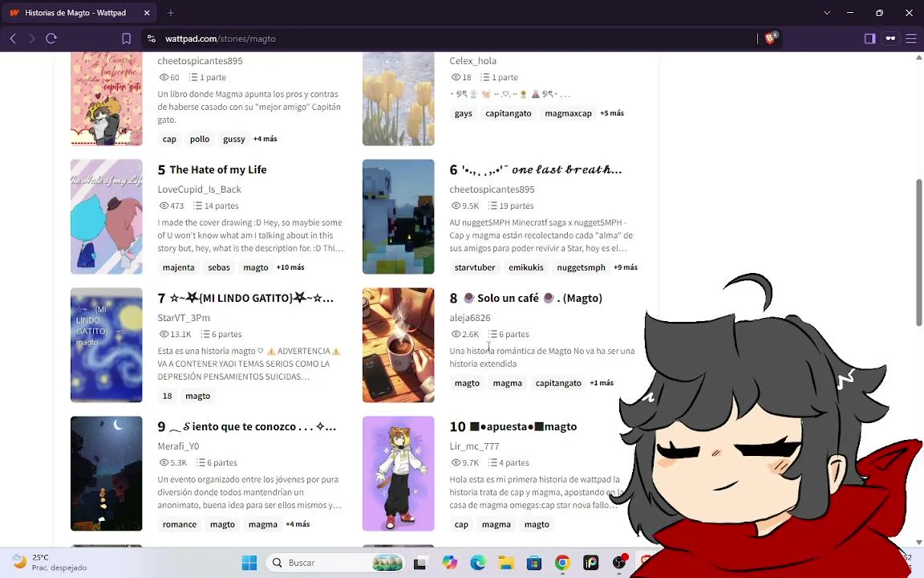Select the gays tag
This screenshot has width=924, height=578.
click(x=463, y=113)
